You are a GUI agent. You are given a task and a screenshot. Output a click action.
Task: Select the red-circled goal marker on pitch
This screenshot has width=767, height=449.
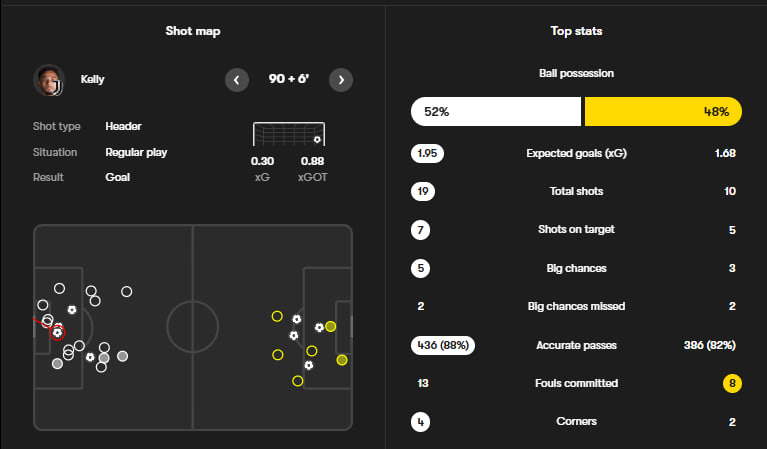pos(57,332)
